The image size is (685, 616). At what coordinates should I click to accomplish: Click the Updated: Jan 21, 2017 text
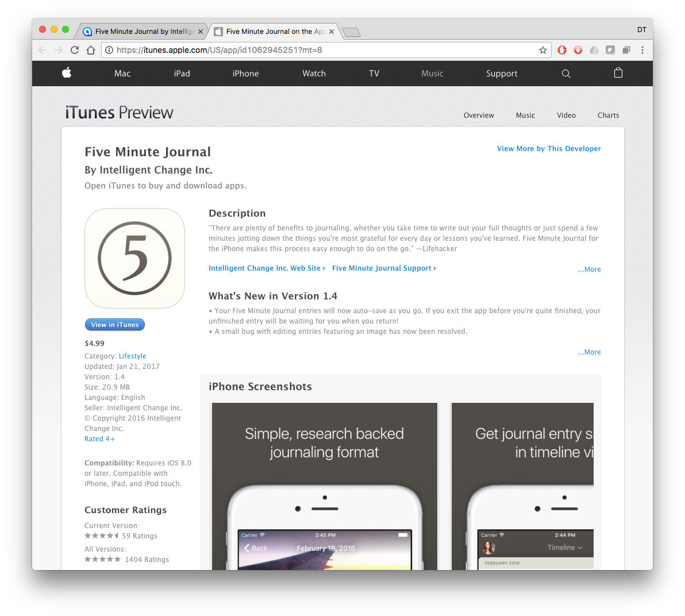click(122, 366)
